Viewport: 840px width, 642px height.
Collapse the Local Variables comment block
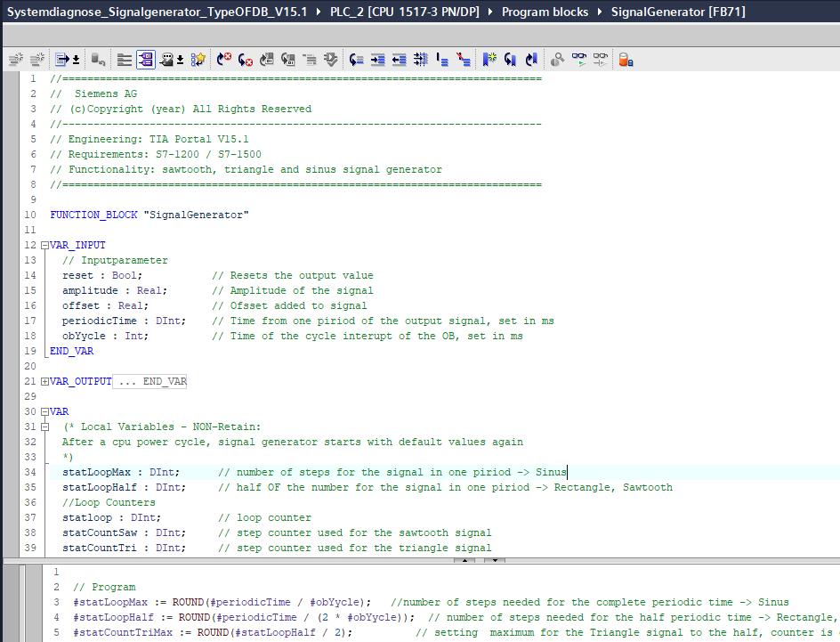click(x=45, y=427)
